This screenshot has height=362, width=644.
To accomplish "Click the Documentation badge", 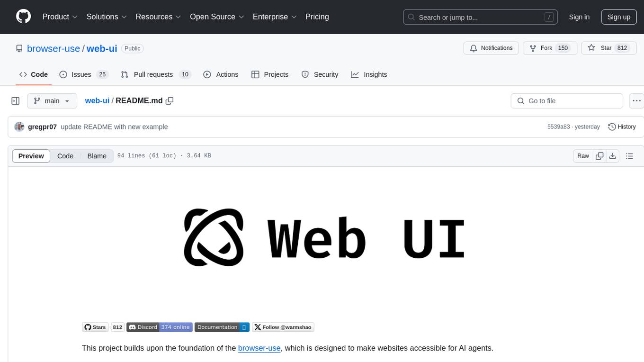I will coord(222,327).
